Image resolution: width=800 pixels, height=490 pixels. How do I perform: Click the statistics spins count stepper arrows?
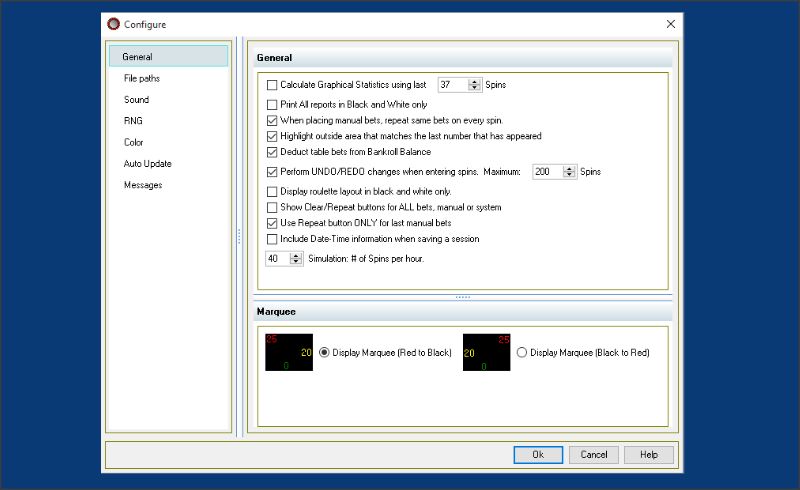474,85
